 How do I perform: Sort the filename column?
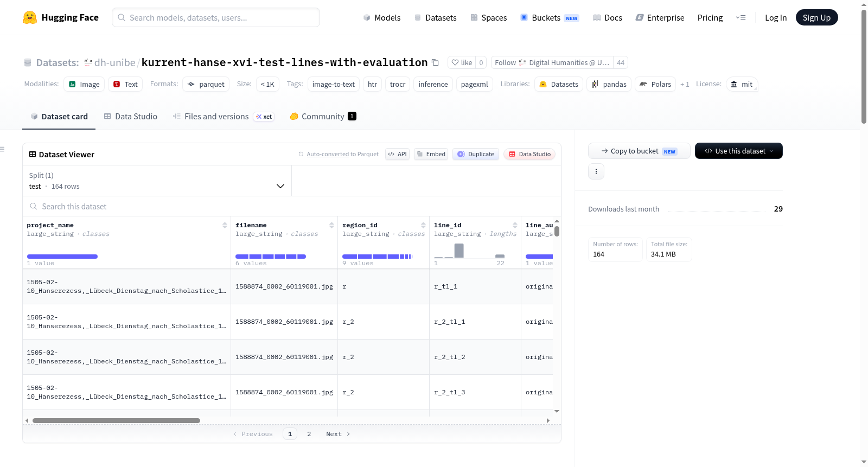point(331,225)
